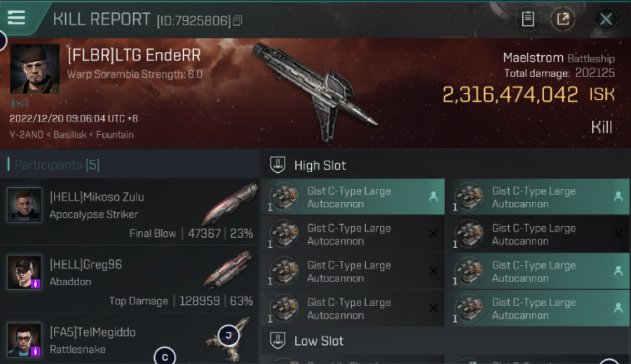This screenshot has height=364, width=631.
Task: Select the Apocalypse Striker ship image
Action: (x=229, y=204)
